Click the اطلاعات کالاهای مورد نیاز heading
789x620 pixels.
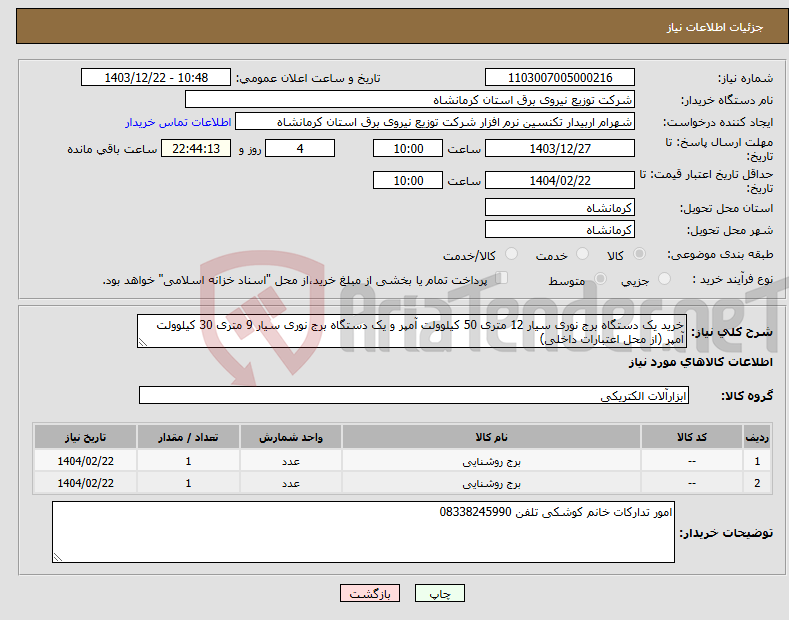pos(700,362)
